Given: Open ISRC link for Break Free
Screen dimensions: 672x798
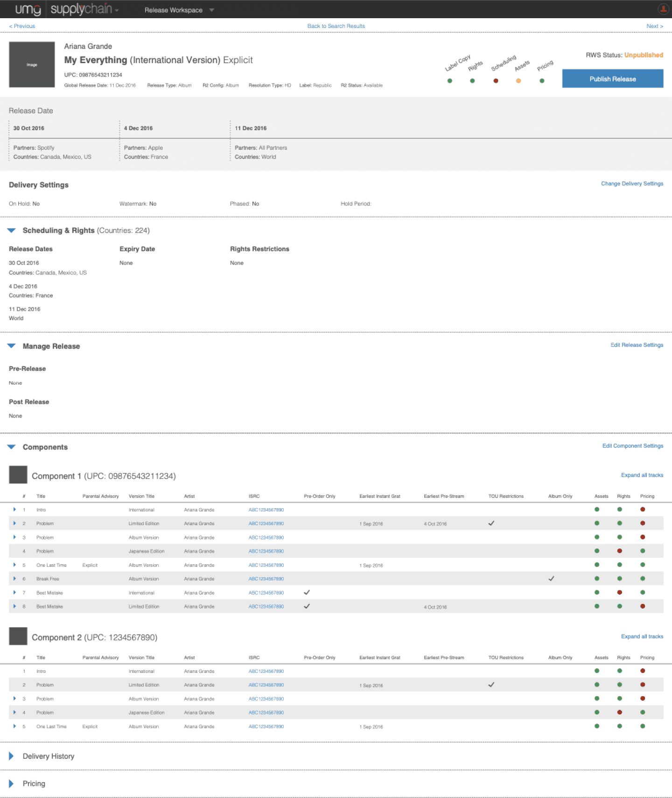Looking at the screenshot, I should [266, 579].
